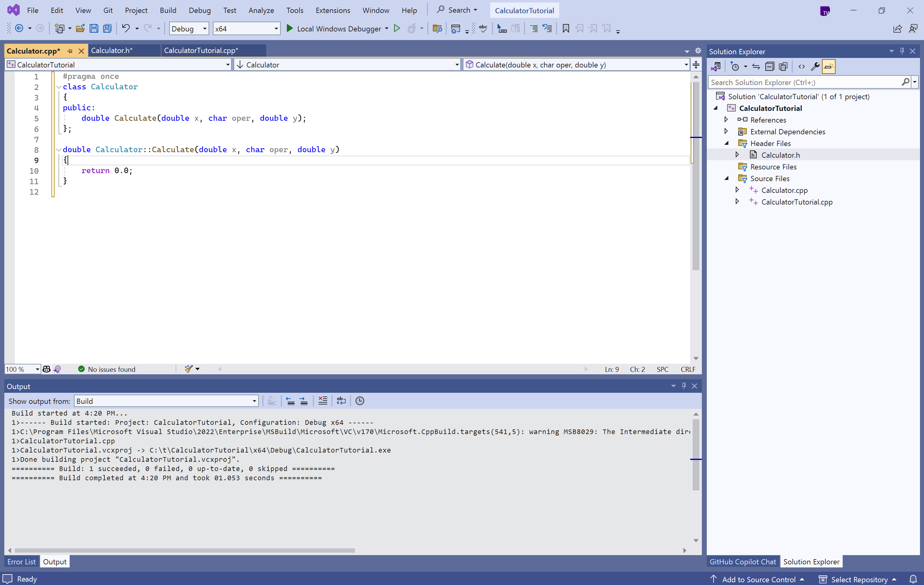Screen dimensions: 924x585
Task: Select the Debug configuration dropdown
Action: (189, 28)
